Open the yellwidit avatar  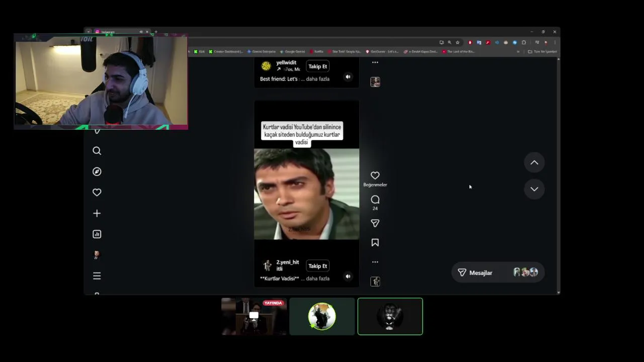266,66
